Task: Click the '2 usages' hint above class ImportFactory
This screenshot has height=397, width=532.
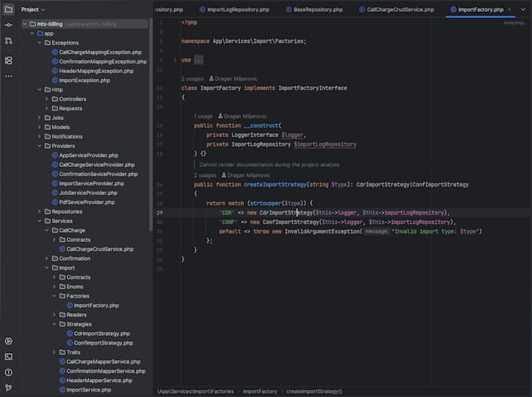Action: pyautogui.click(x=192, y=79)
